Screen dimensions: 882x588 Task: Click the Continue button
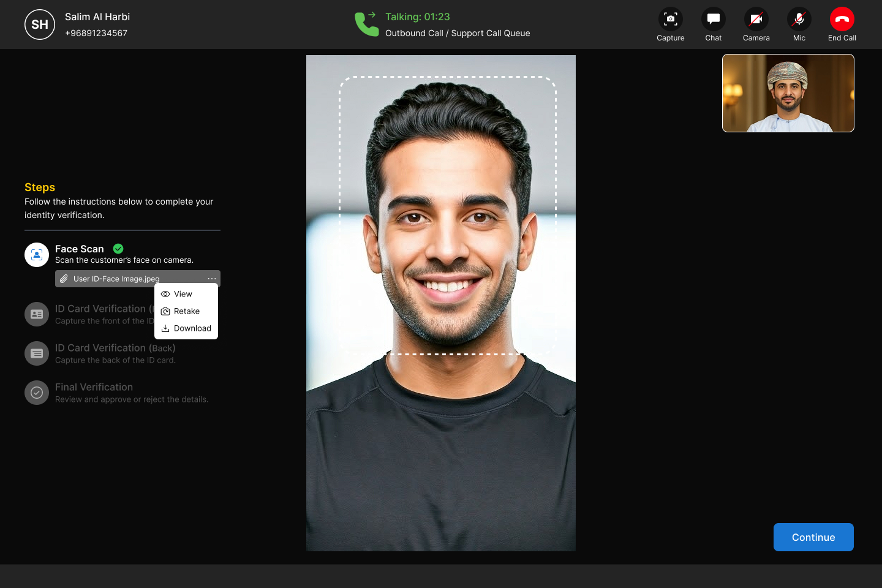[813, 537]
